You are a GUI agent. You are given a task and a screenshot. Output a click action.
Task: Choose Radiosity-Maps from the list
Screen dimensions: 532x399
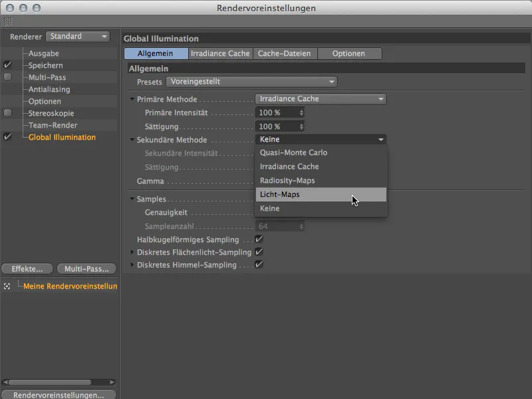(x=321, y=180)
